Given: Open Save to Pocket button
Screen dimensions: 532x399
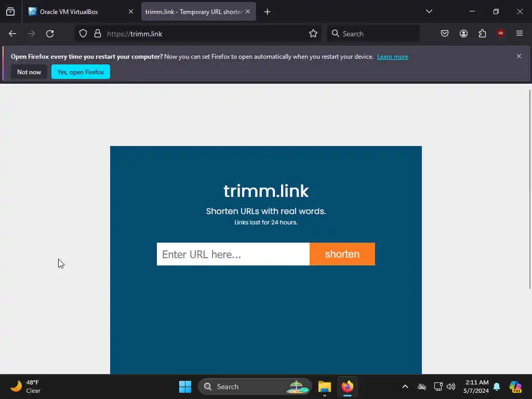Looking at the screenshot, I should tap(445, 34).
